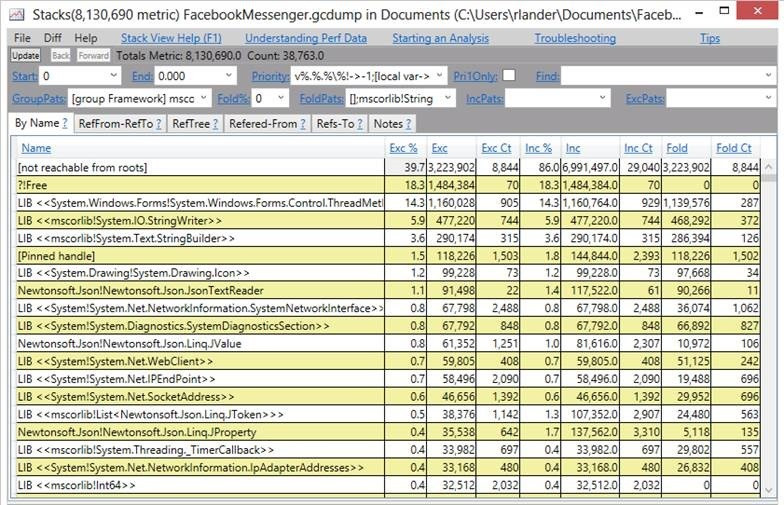The height and width of the screenshot is (505, 784).
Task: Open the Tips link
Action: coord(710,38)
